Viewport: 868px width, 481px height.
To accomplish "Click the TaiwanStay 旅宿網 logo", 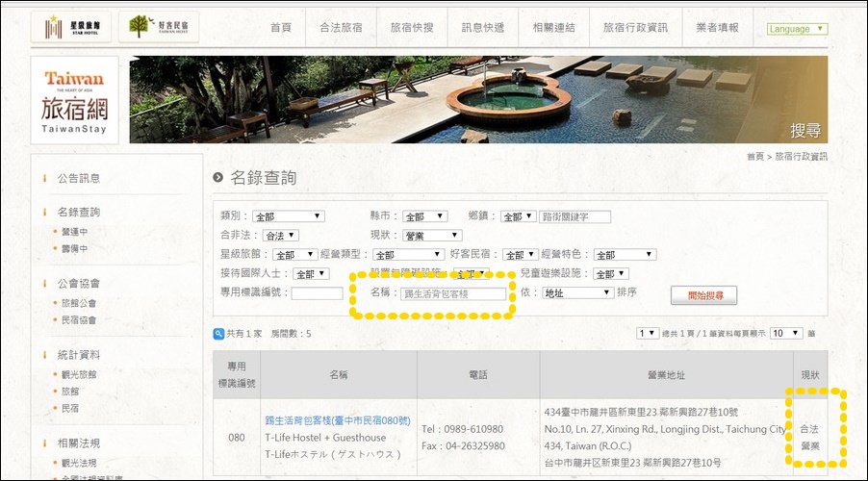I will (x=75, y=100).
